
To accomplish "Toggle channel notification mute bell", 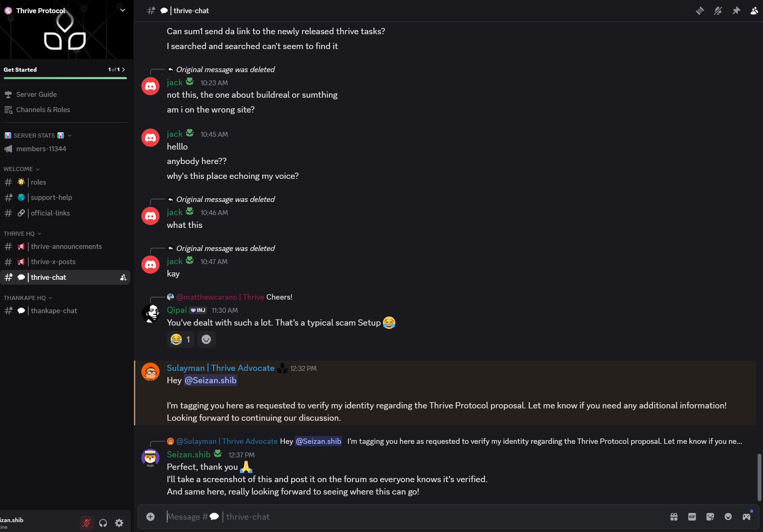I will (718, 11).
